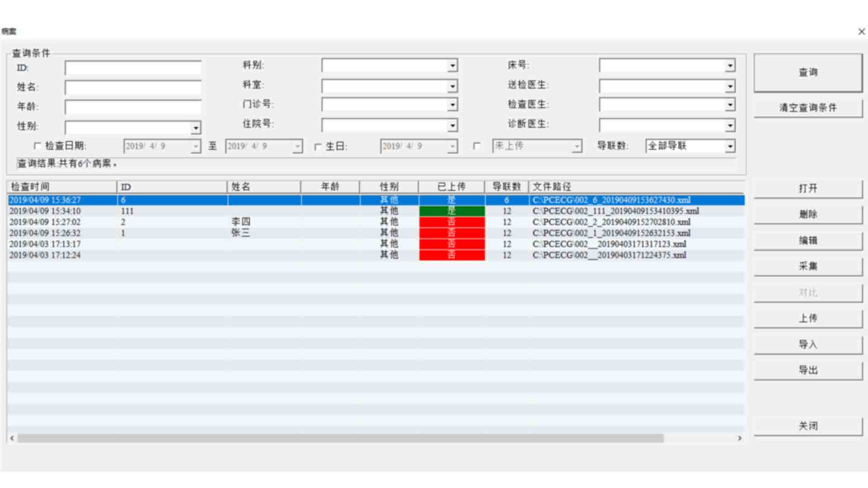Click the 上传 button
The image size is (868, 488).
coord(808,318)
